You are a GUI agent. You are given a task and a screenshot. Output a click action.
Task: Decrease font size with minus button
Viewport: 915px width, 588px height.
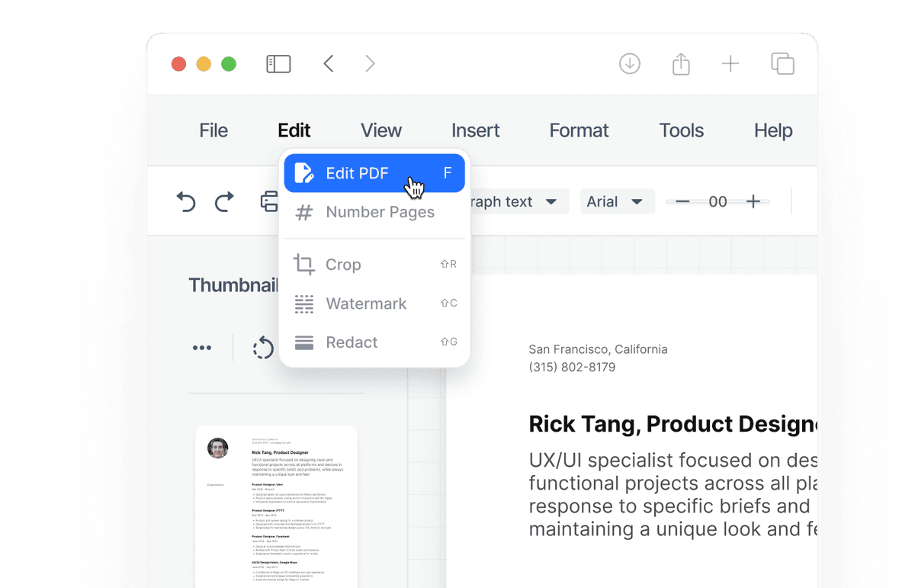click(682, 201)
